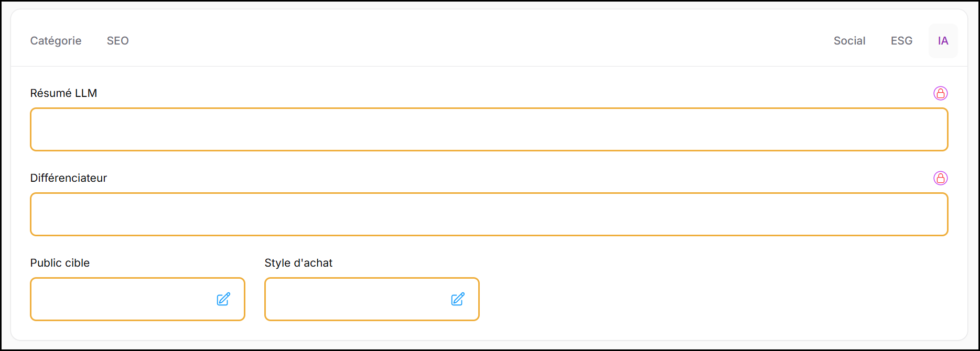The image size is (980, 351).
Task: Click the lock icon beside Résumé LLM
Action: tap(941, 93)
